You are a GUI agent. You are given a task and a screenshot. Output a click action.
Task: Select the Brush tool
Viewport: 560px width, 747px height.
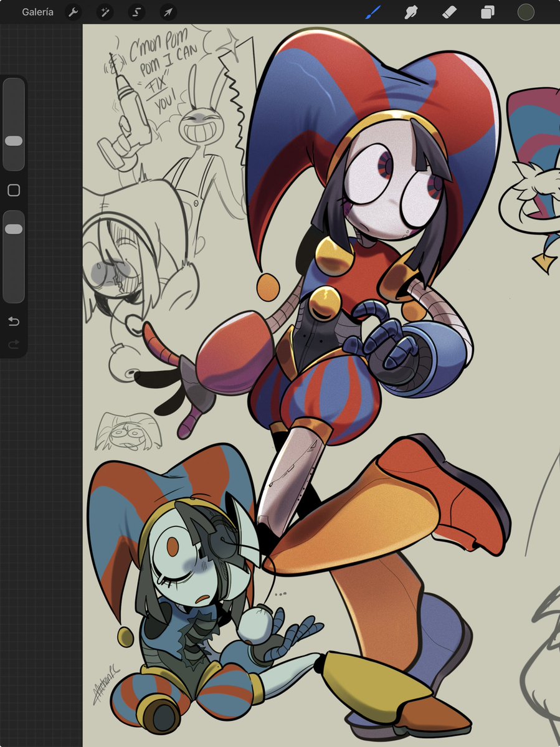373,12
